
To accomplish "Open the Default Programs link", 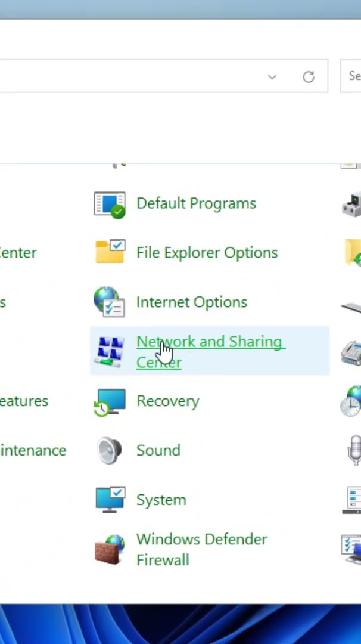I will (196, 203).
